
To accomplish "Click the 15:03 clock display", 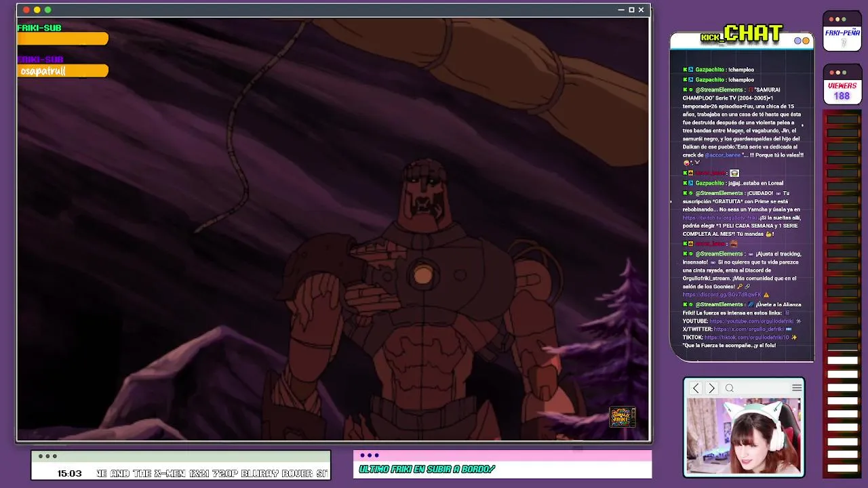I will pyautogui.click(x=69, y=473).
